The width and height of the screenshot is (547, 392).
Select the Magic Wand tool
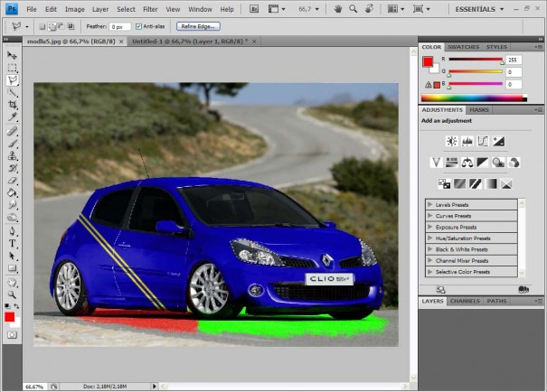point(13,92)
